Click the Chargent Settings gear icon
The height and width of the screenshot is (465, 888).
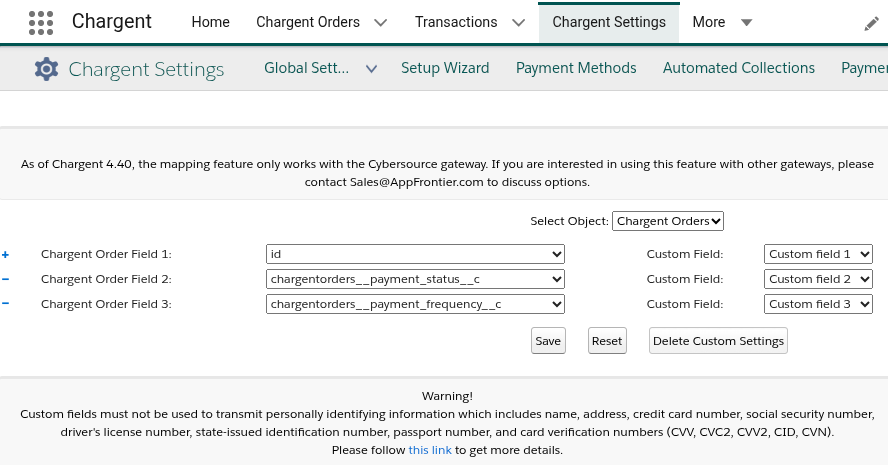[46, 69]
